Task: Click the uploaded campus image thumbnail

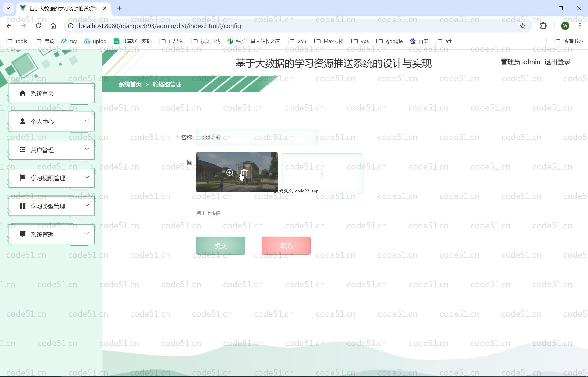Action: tap(237, 172)
